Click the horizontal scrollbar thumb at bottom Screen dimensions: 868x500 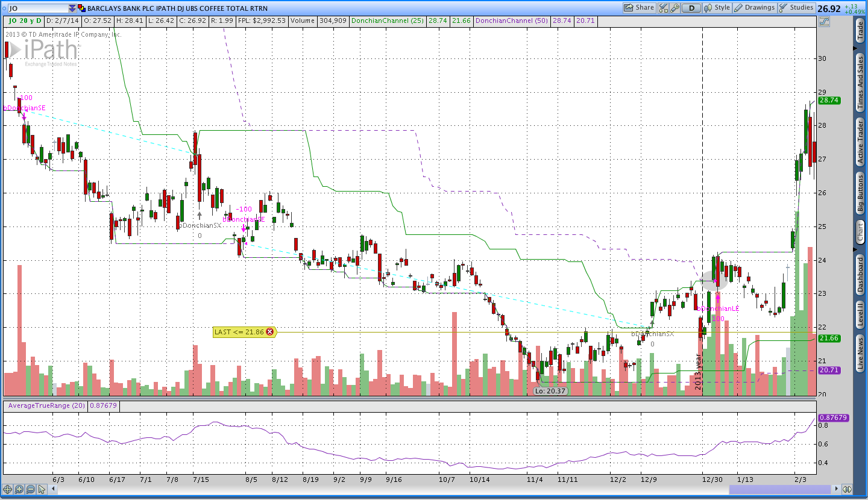coord(779,489)
